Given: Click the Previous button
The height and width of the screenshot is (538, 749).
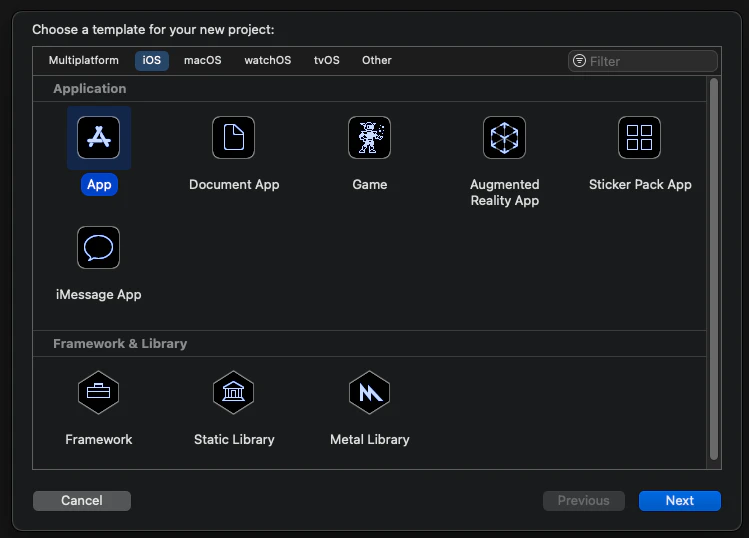Looking at the screenshot, I should (584, 501).
